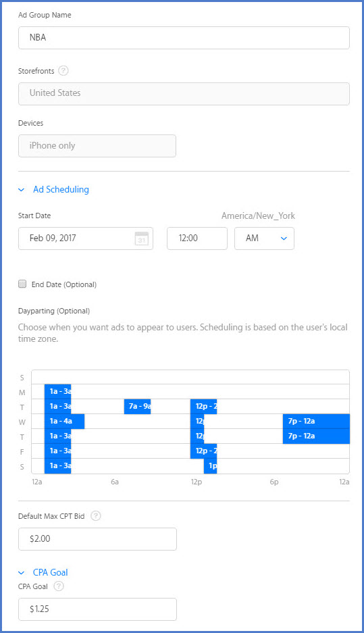Viewport: 364px width, 633px height.
Task: Select the Ad Group Name field
Action: click(184, 38)
